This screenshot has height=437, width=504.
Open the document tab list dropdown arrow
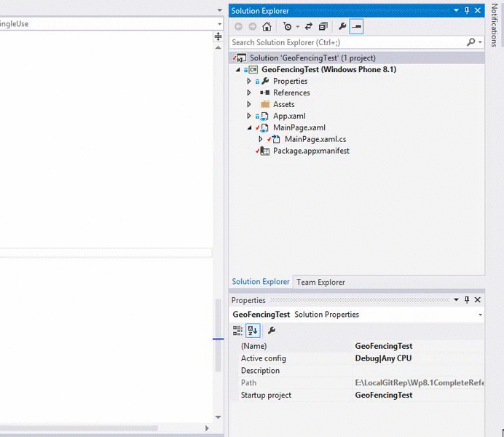[219, 10]
